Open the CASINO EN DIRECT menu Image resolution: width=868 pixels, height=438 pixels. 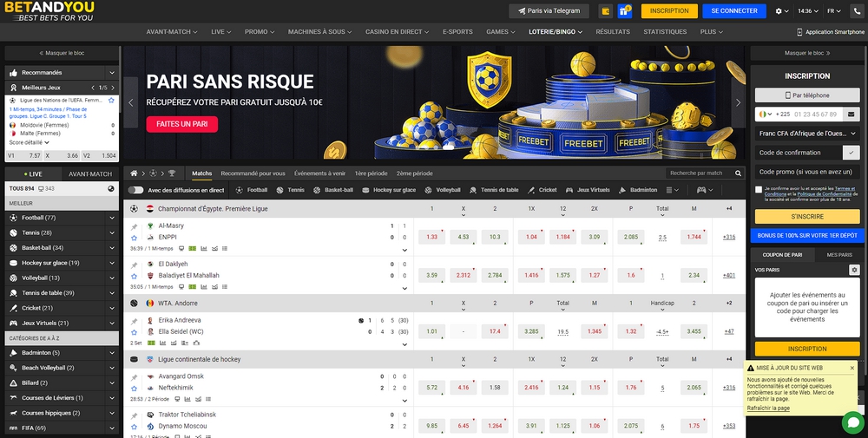(397, 32)
